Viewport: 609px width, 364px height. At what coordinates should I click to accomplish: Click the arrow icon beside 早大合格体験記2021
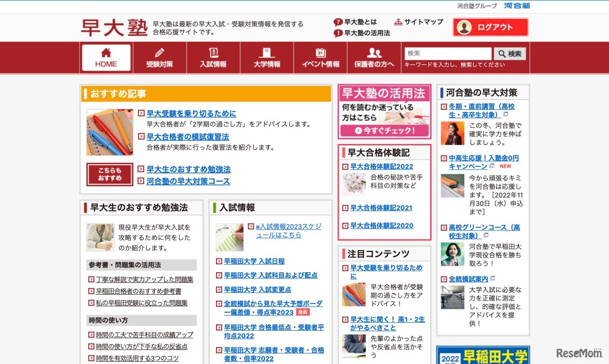point(346,208)
